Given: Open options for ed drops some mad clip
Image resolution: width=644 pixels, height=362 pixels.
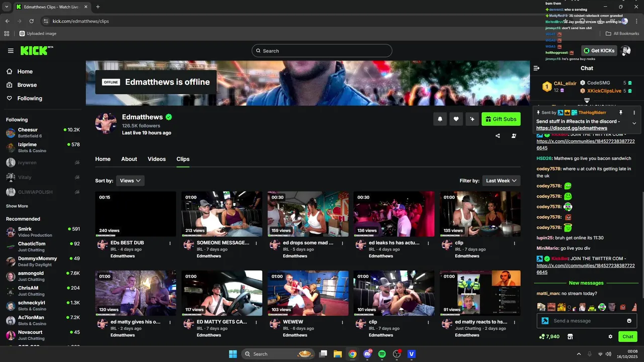Looking at the screenshot, I should point(342,243).
